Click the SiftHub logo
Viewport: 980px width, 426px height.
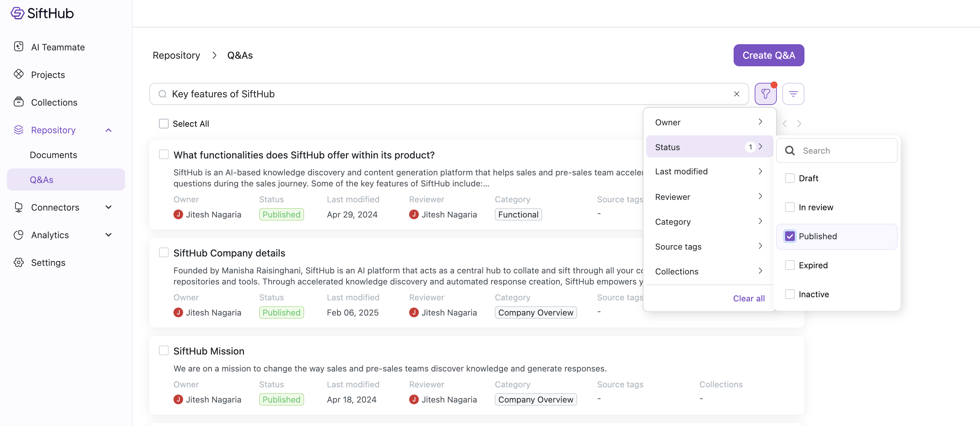click(x=42, y=13)
